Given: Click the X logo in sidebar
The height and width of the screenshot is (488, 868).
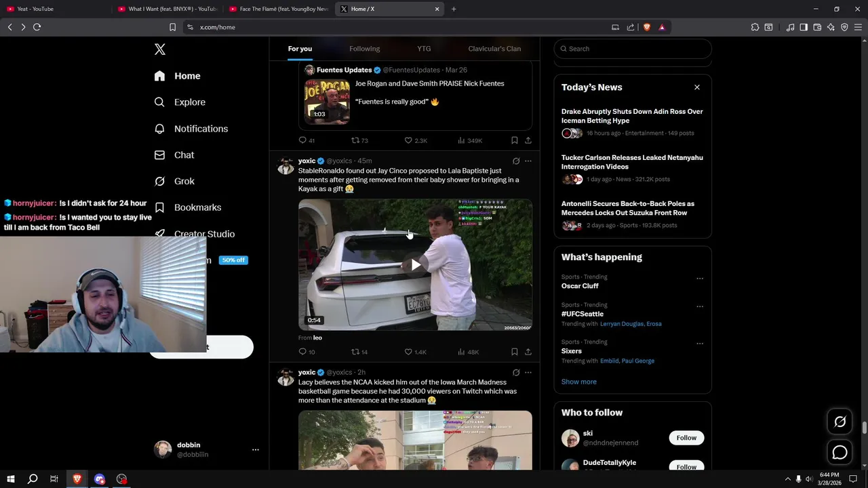Looking at the screenshot, I should [x=159, y=49].
